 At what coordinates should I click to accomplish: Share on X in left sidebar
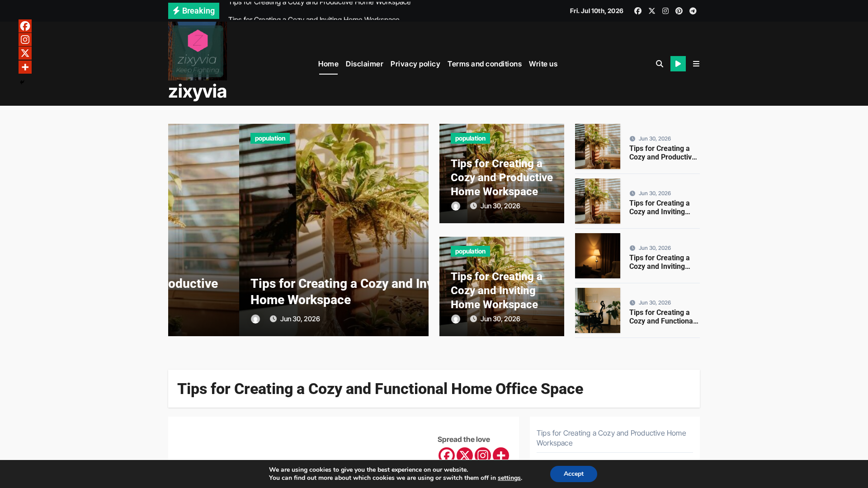(25, 53)
